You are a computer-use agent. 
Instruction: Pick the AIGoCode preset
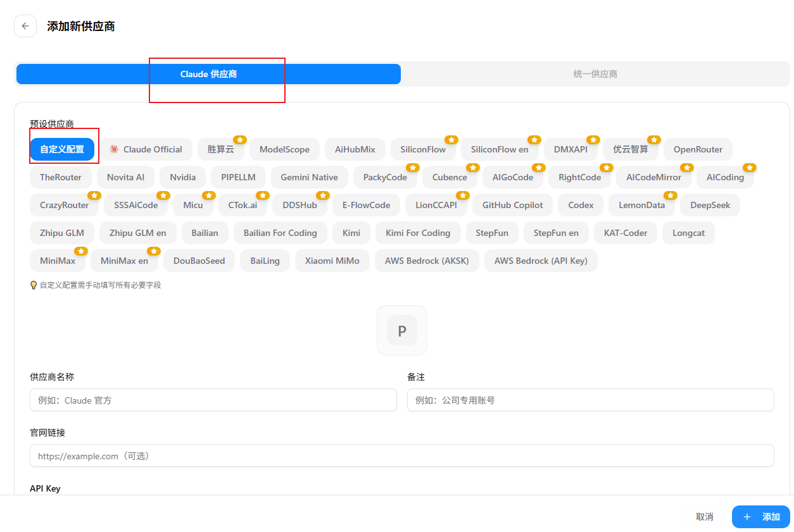[513, 177]
